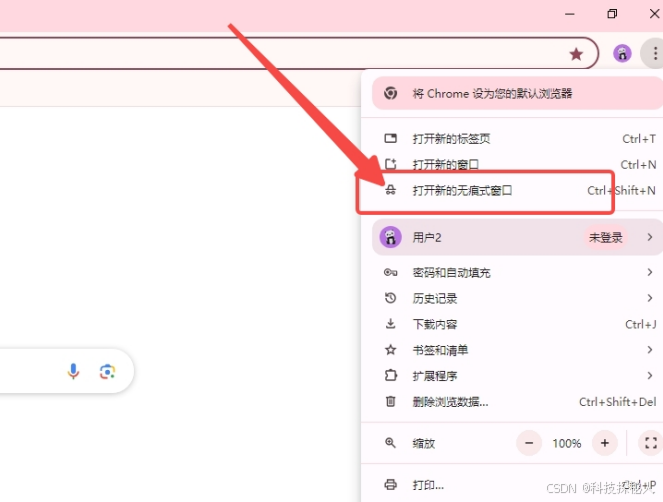
Task: Click the Ctrl+T shortcut text
Action: [639, 139]
